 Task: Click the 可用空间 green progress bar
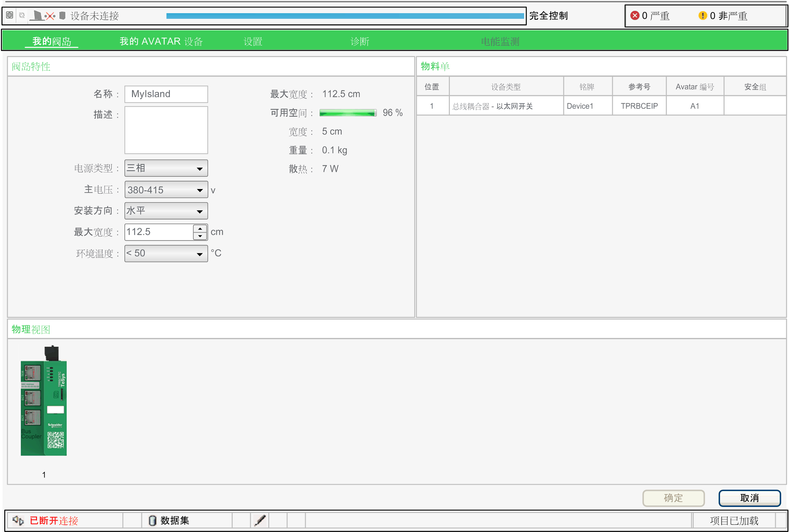click(348, 113)
